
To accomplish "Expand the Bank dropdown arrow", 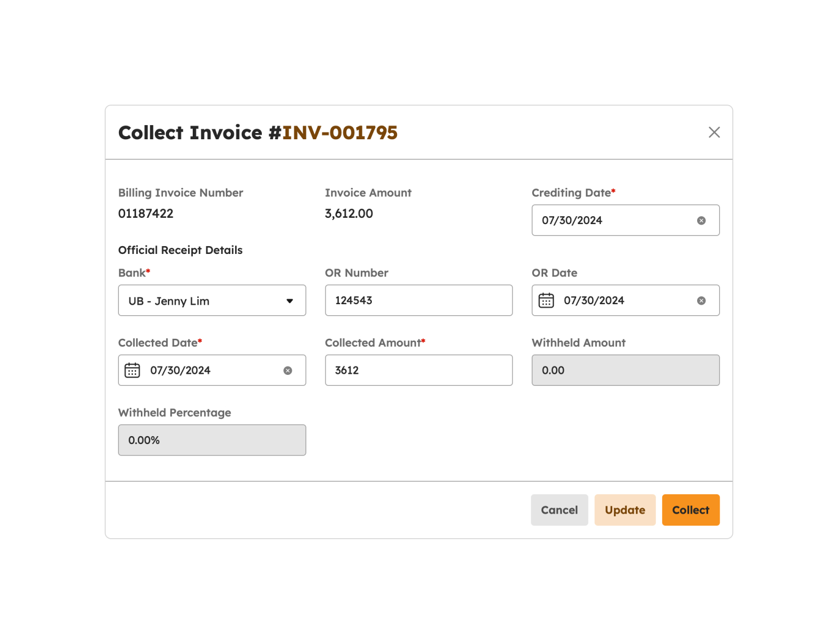I will [290, 301].
